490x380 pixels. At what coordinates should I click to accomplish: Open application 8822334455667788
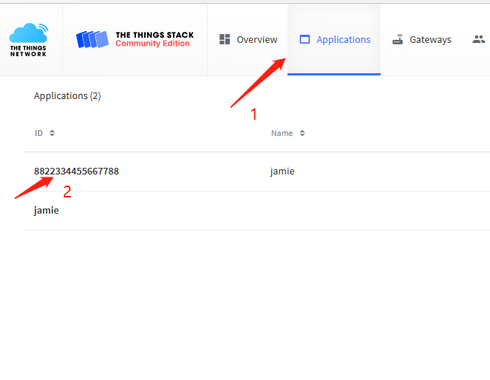pos(76,171)
